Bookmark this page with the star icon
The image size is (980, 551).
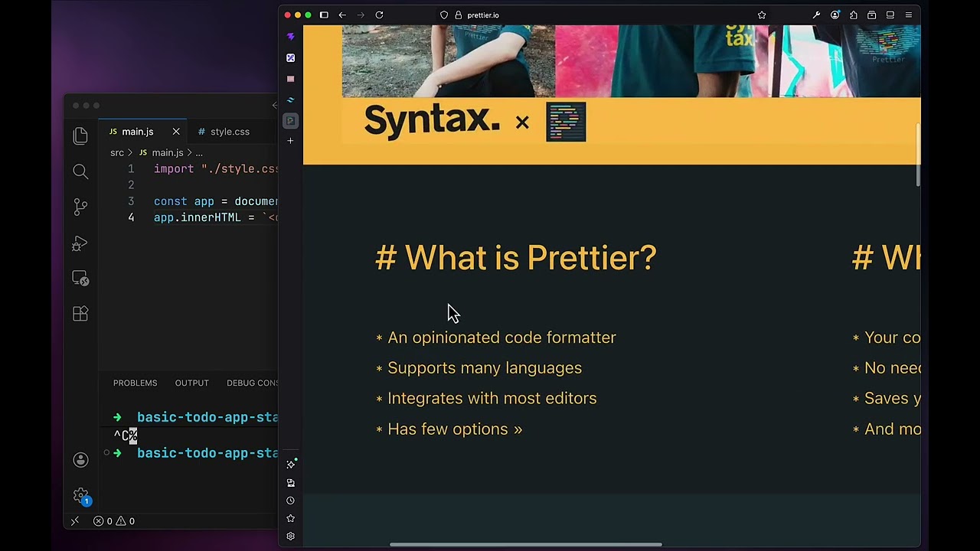pos(762,15)
